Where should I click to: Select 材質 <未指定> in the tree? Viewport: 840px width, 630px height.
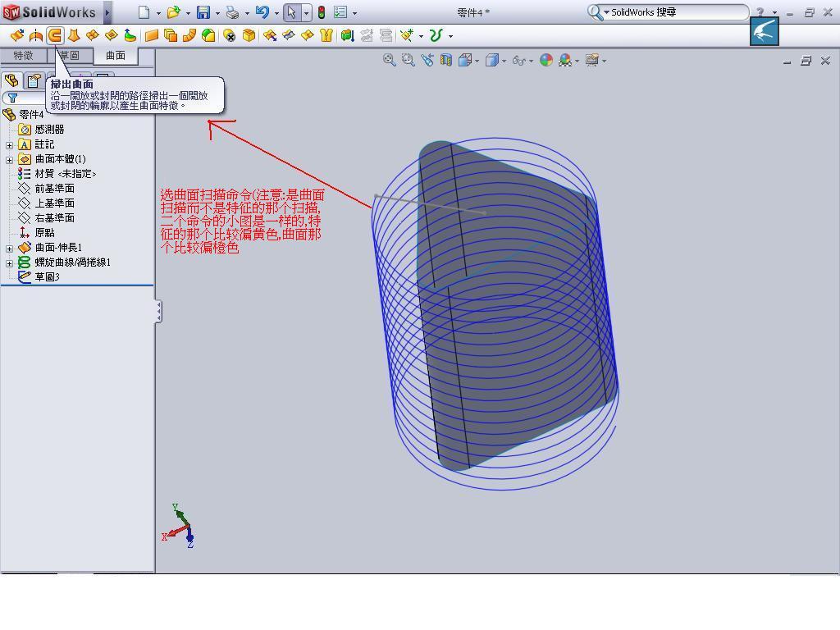click(x=57, y=174)
